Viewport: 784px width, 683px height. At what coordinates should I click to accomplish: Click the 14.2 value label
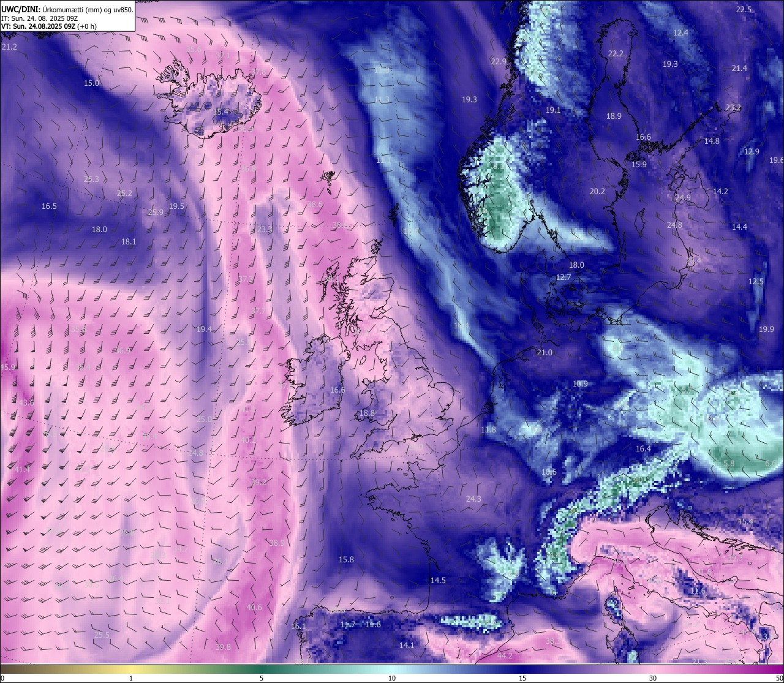[x=720, y=192]
